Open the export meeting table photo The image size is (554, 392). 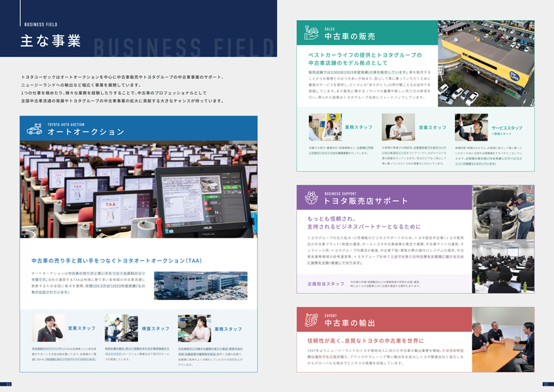point(503,339)
